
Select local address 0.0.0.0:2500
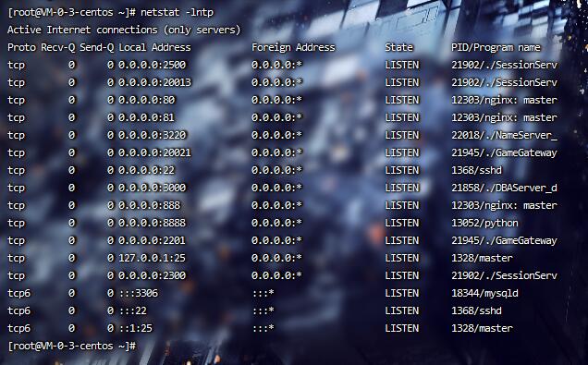(153, 65)
